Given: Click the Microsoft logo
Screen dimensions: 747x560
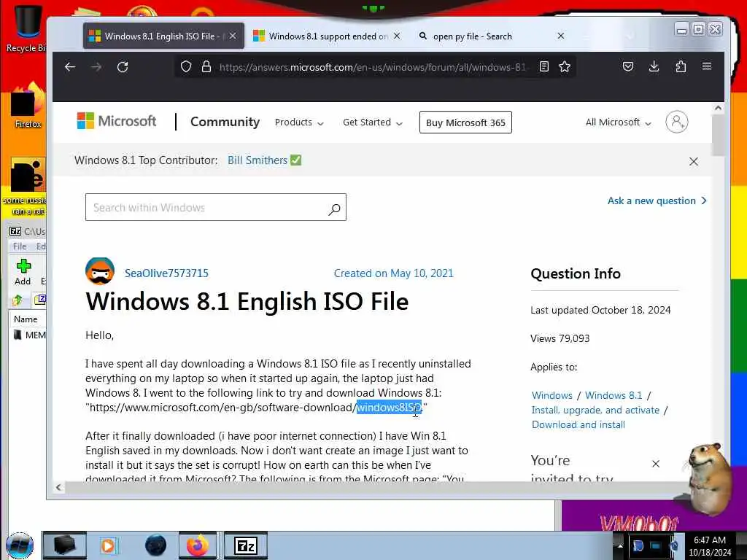Looking at the screenshot, I should 117,121.
